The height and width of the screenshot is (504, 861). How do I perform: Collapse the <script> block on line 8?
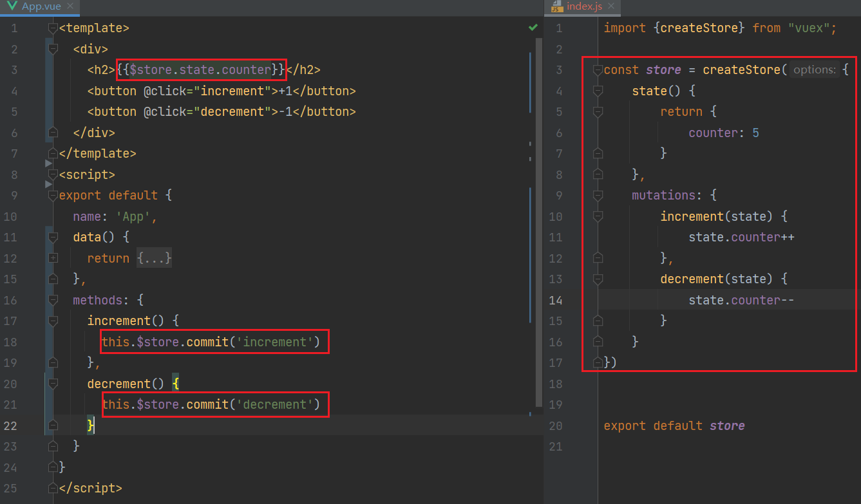(x=53, y=174)
